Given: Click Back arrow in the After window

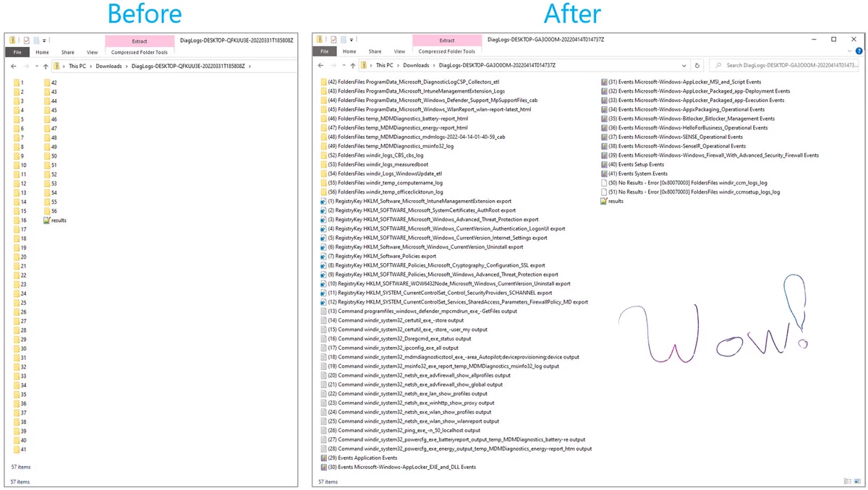Looking at the screenshot, I should click(x=322, y=65).
